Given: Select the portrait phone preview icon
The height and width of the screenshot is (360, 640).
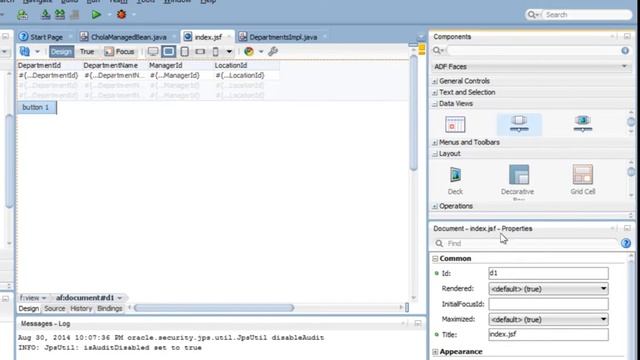Looking at the screenshot, I should point(216,51).
